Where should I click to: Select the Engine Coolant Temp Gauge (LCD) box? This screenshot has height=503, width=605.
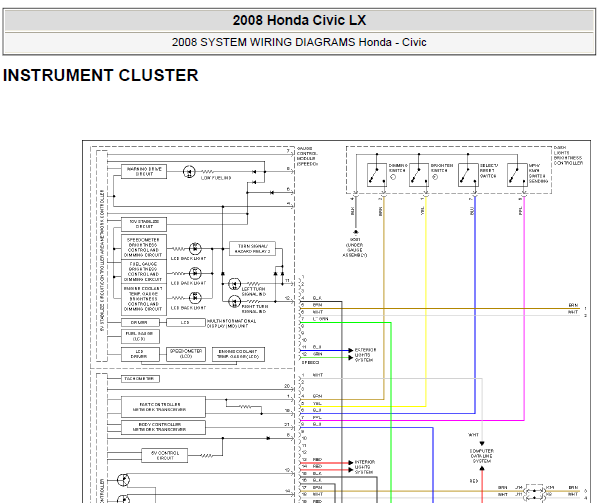point(238,354)
